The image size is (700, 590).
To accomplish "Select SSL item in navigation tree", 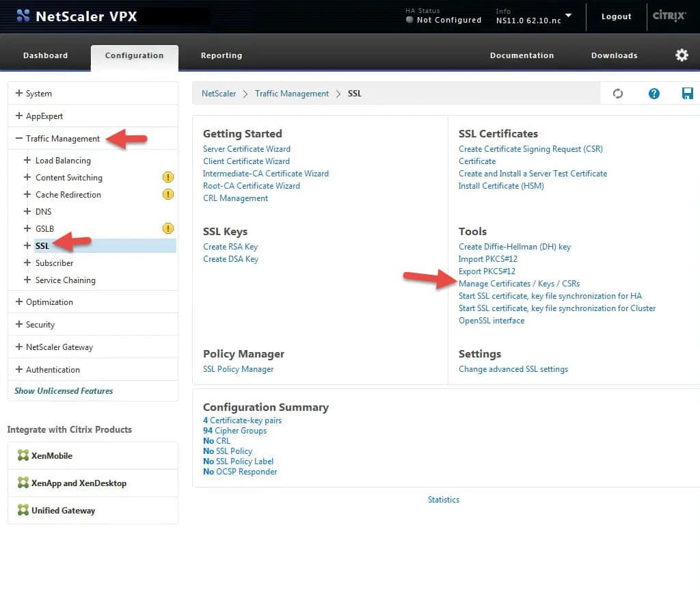I will pos(105,245).
